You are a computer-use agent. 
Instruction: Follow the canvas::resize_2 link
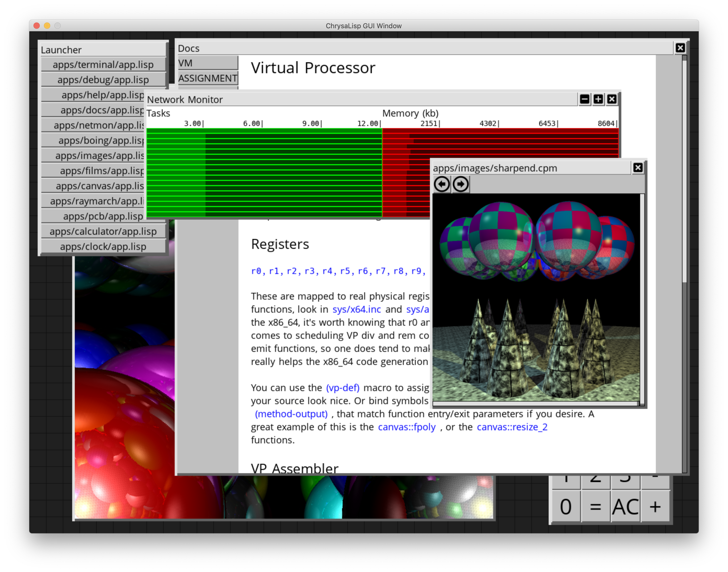pos(512,427)
